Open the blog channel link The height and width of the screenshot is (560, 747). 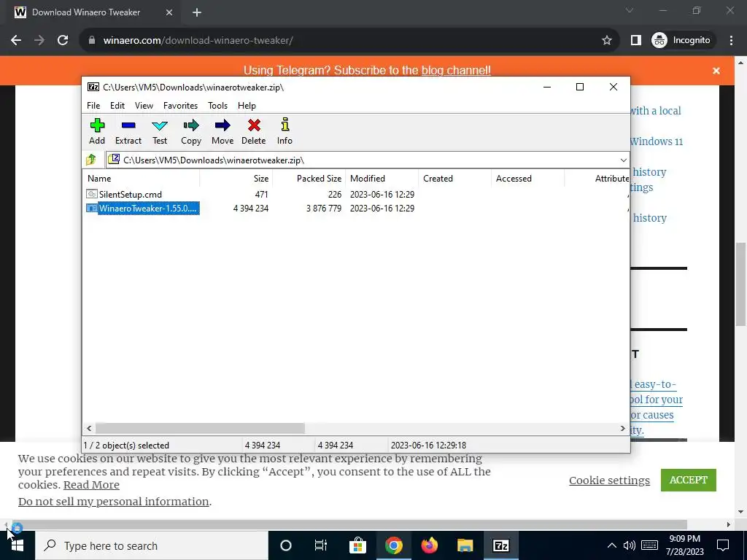pos(456,71)
